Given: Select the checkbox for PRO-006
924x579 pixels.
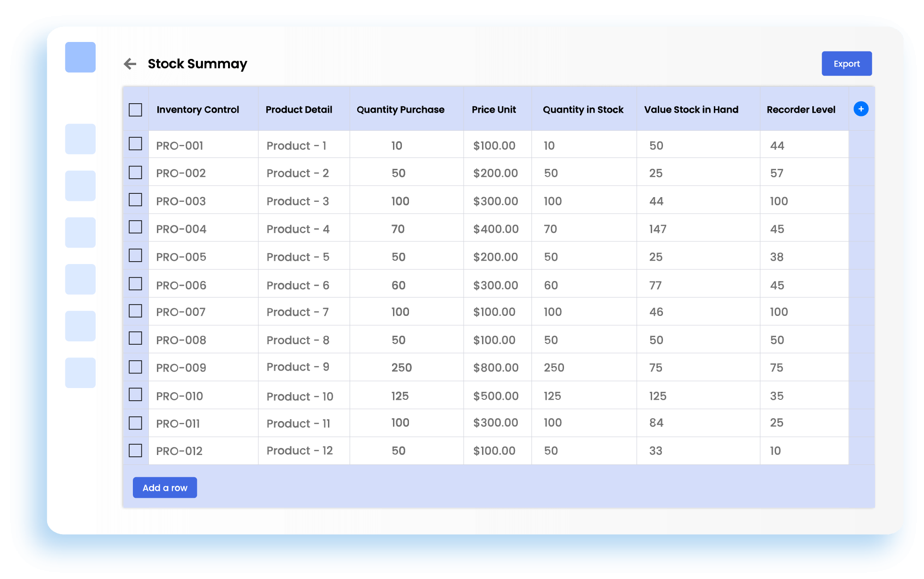Looking at the screenshot, I should 135,284.
